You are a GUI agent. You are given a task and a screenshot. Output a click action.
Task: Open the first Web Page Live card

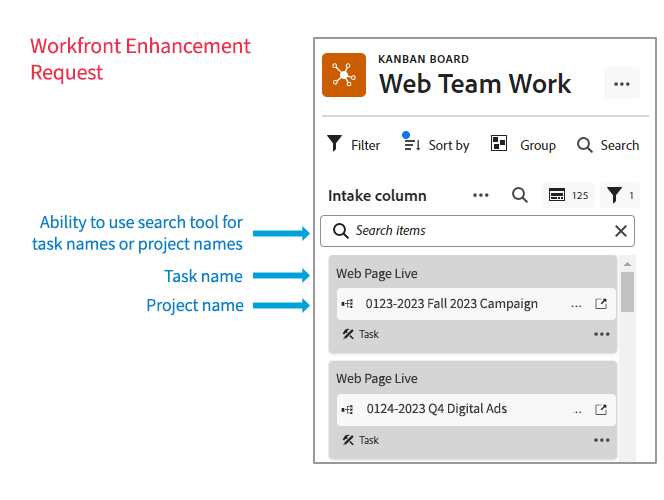[377, 273]
